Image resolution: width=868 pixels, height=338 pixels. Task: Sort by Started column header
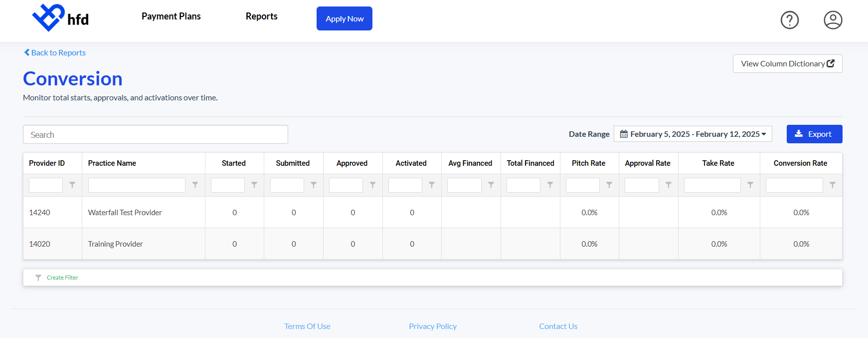[x=234, y=163]
